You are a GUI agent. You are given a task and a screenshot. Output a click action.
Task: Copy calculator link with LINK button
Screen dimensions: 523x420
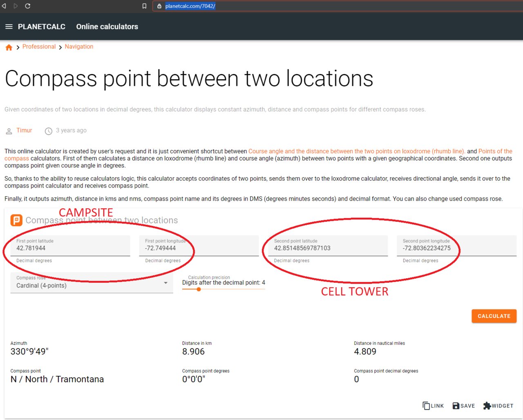pos(433,406)
